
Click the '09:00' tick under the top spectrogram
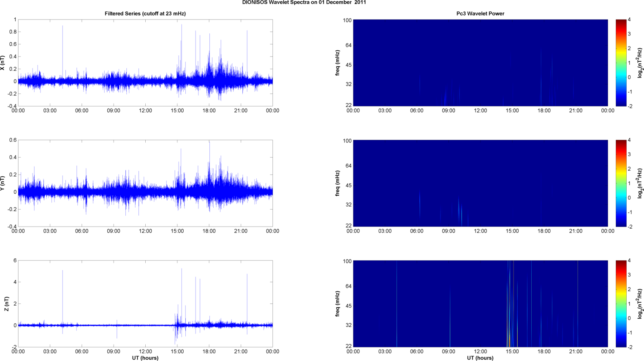pyautogui.click(x=448, y=111)
